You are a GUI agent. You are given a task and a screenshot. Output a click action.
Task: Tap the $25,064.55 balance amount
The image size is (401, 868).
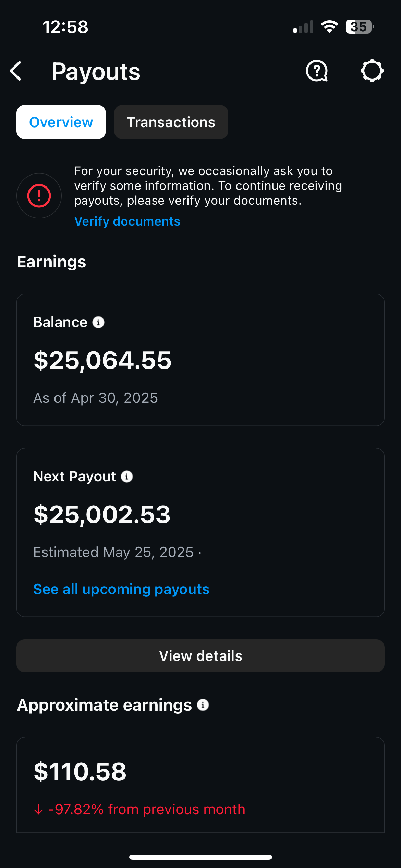[x=102, y=360]
